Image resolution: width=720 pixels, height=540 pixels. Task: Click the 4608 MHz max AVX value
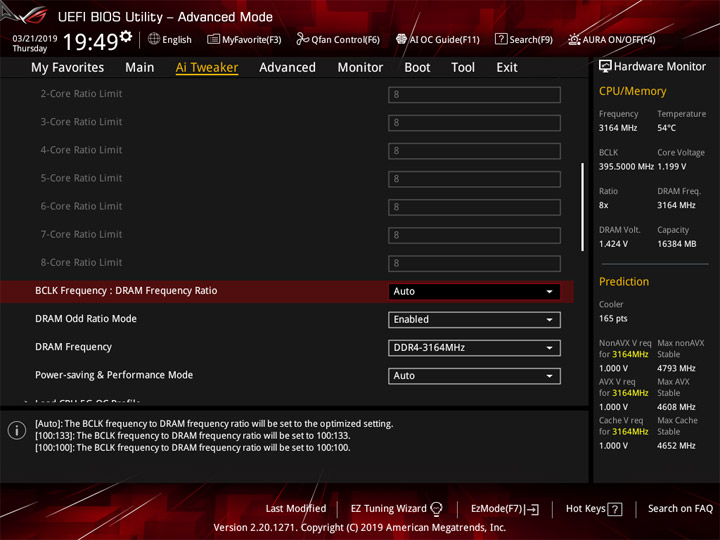pyautogui.click(x=676, y=407)
